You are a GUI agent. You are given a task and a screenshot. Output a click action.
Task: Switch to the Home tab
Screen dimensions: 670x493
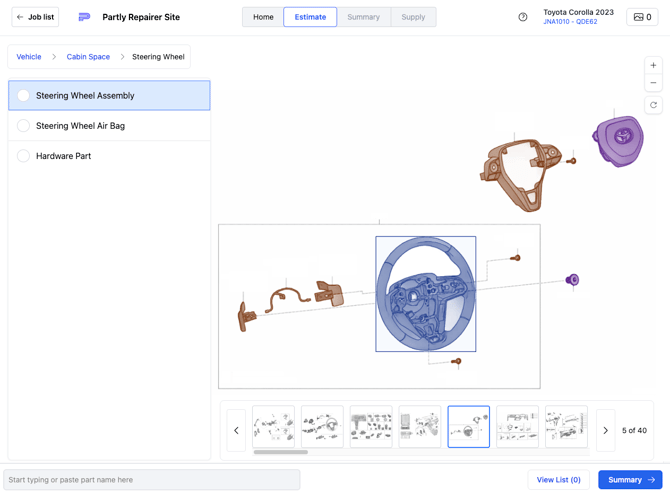263,17
